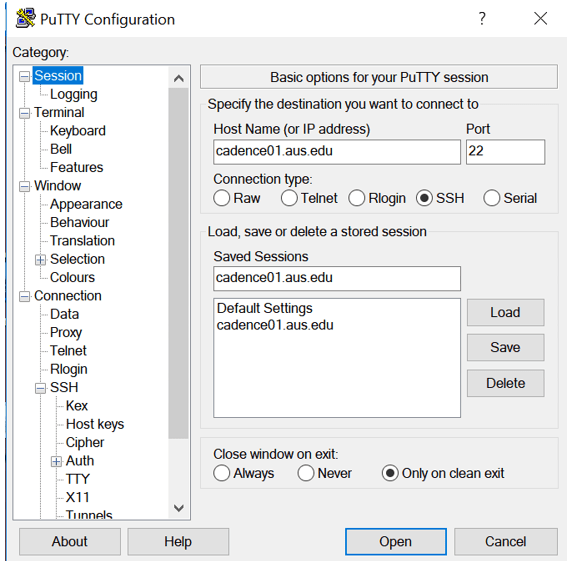Choose Only on clean exit option
This screenshot has height=571, width=578.
tap(390, 473)
